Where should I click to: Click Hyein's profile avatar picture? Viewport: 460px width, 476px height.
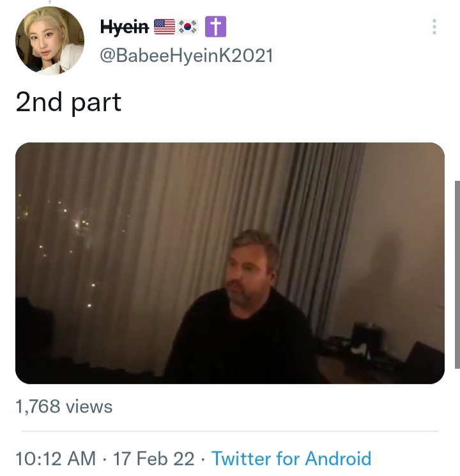click(x=50, y=41)
